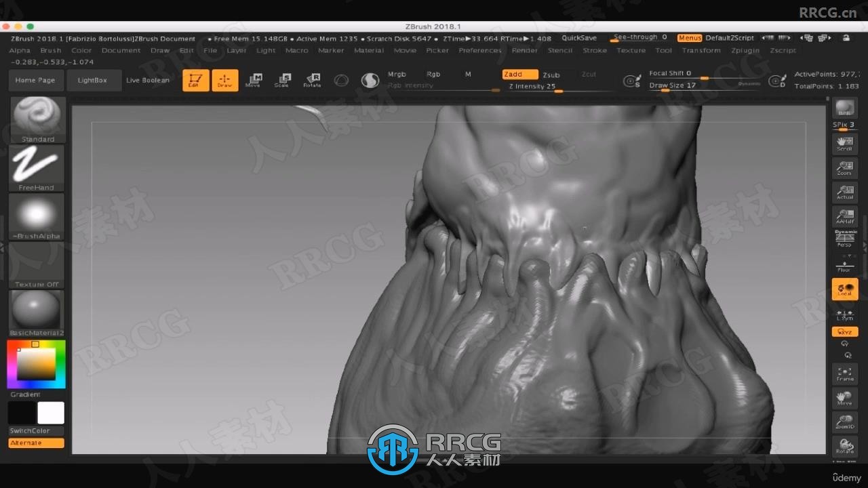This screenshot has width=868, height=488.
Task: Click the dynamic D brush icon
Action: (x=777, y=81)
